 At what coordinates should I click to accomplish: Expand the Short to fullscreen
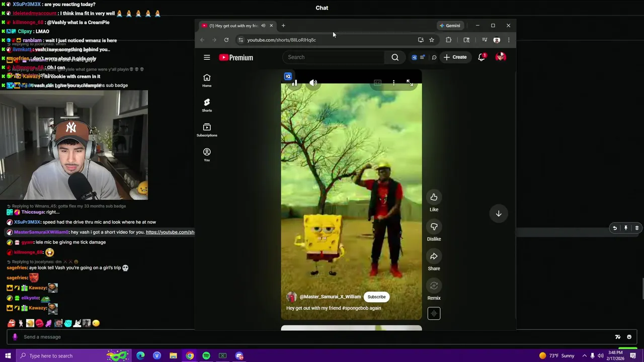410,83
